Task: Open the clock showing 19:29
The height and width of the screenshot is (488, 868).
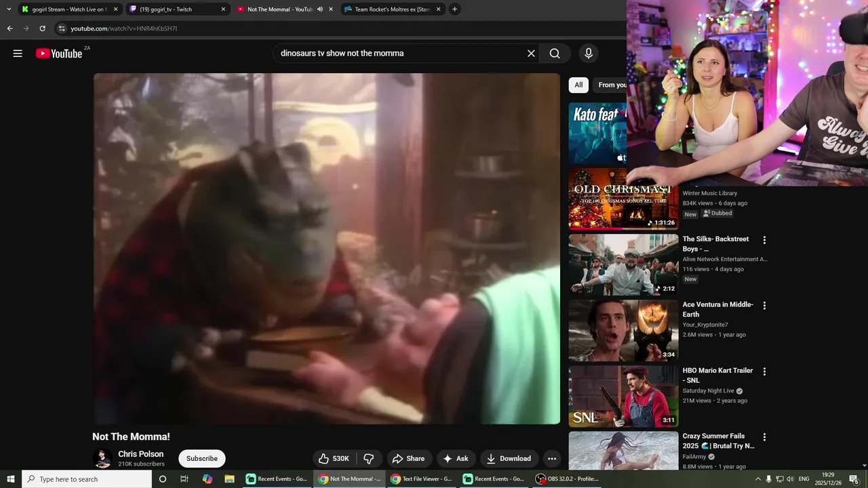Action: tap(828, 479)
